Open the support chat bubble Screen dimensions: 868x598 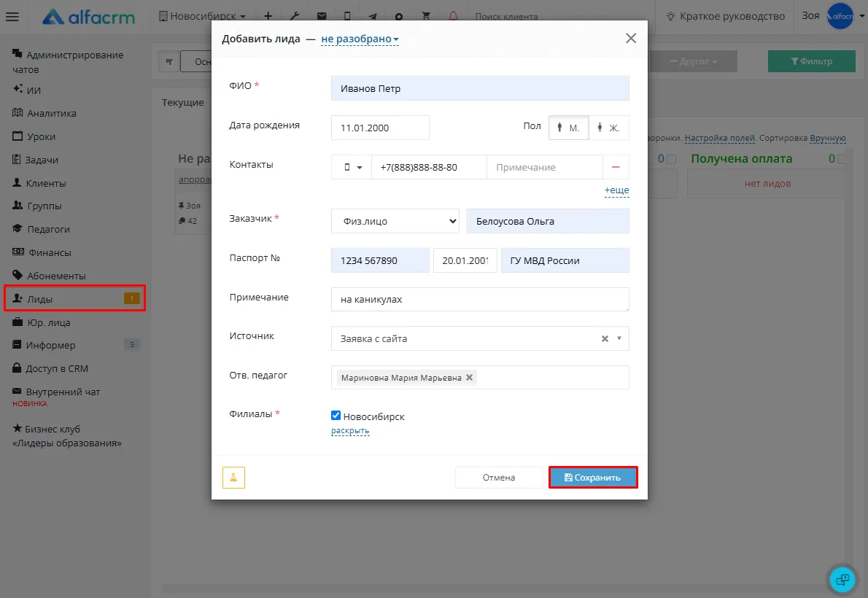tap(842, 580)
